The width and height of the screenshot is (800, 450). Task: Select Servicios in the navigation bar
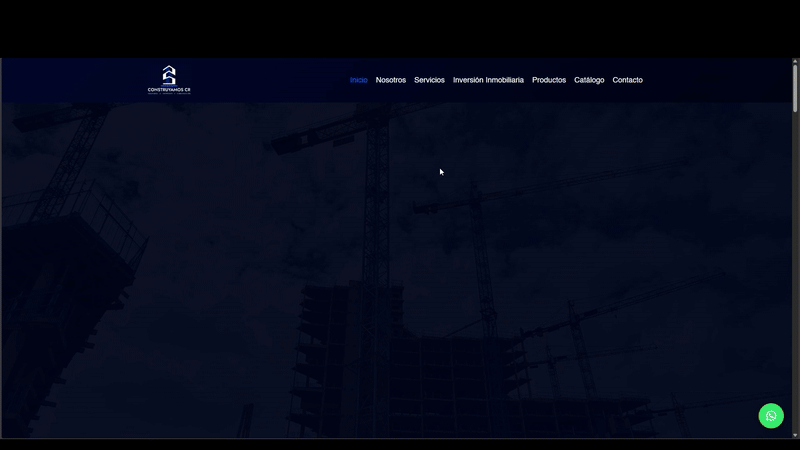click(429, 80)
